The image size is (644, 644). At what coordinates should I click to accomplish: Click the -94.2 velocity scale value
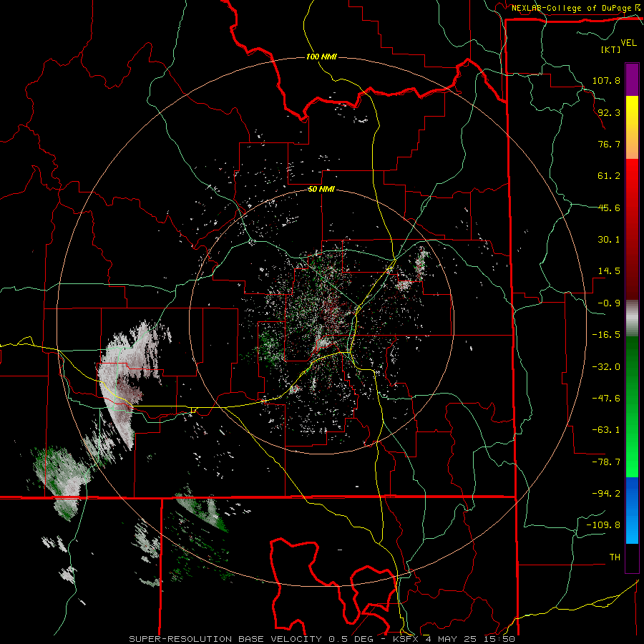[x=606, y=494]
